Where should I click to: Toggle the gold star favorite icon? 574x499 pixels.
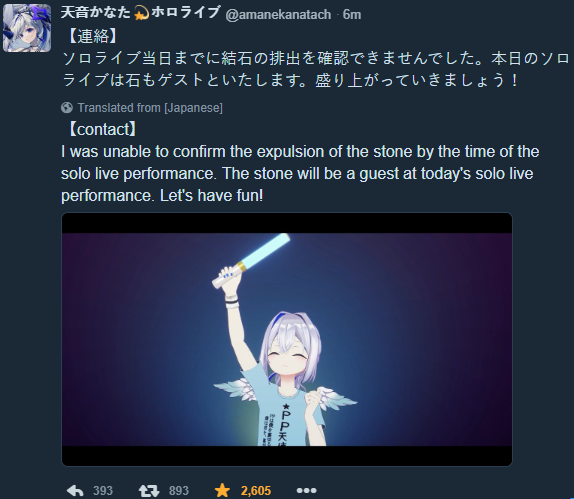point(222,490)
